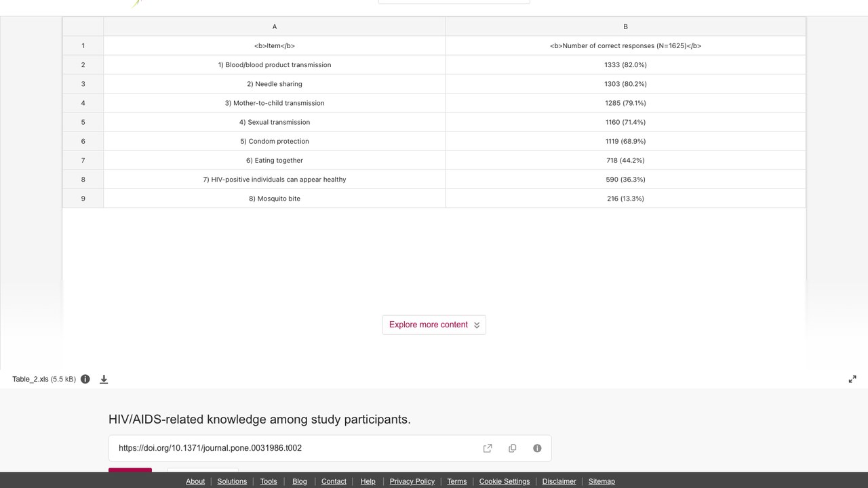Select the 1333 (82.0%) cell
Image resolution: width=868 pixels, height=488 pixels.
[x=625, y=65]
